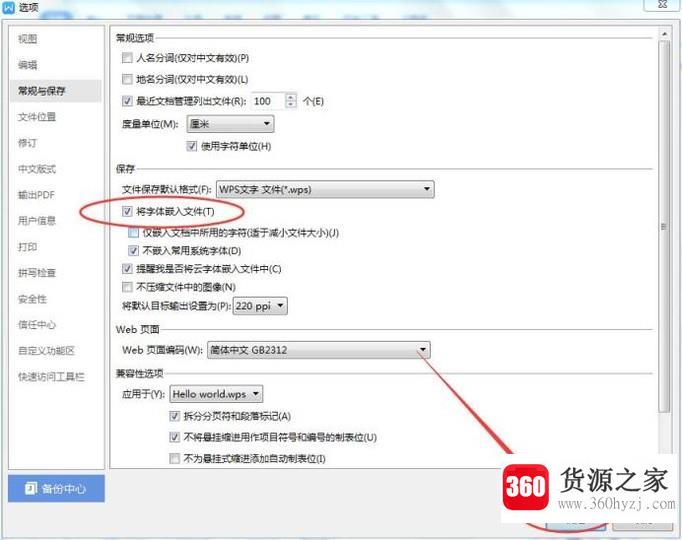Open the 拼写检查 category
682x540 pixels.
pos(37,273)
